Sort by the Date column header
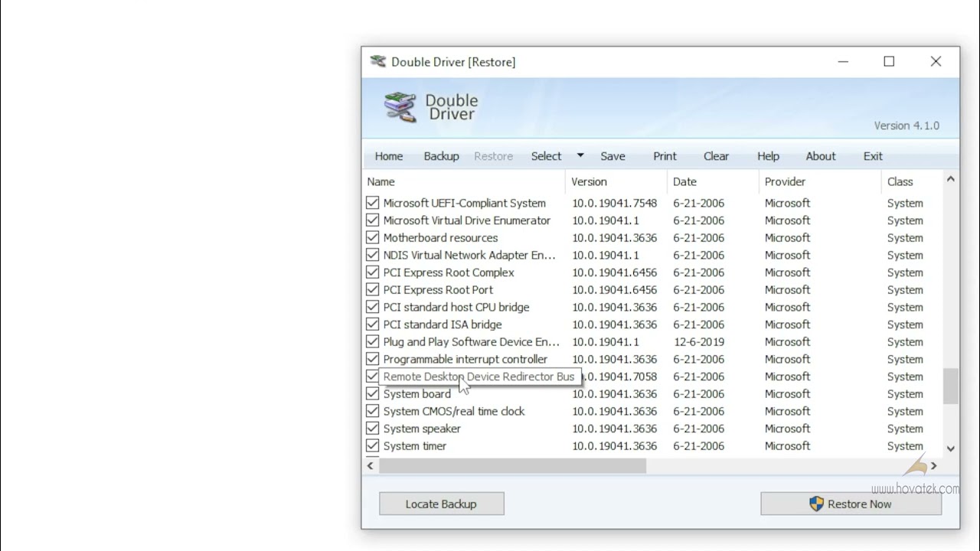 (713, 181)
